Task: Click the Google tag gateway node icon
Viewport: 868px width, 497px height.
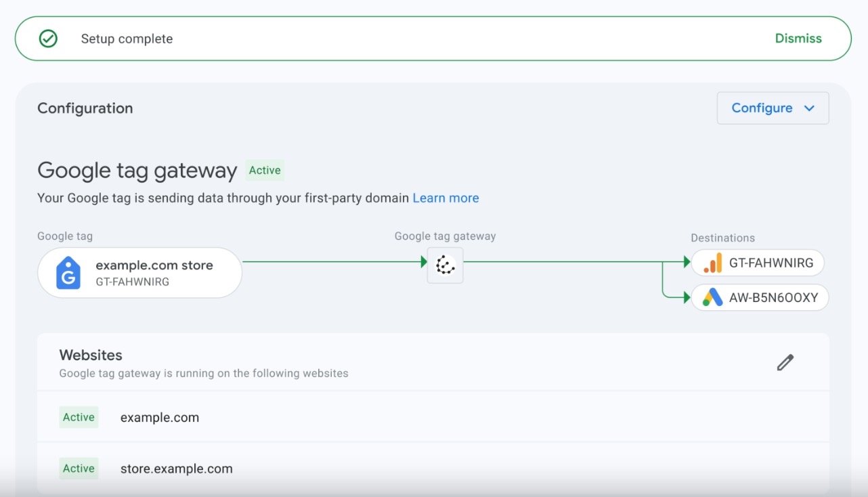Action: point(445,265)
